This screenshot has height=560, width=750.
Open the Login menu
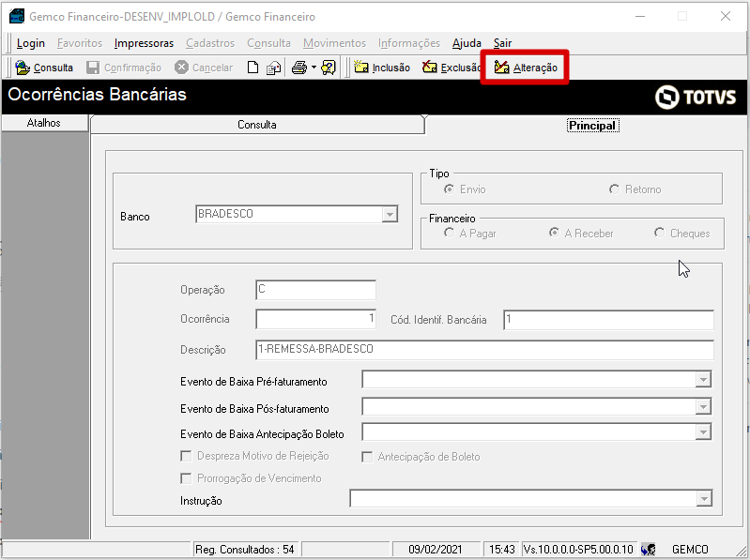(31, 43)
